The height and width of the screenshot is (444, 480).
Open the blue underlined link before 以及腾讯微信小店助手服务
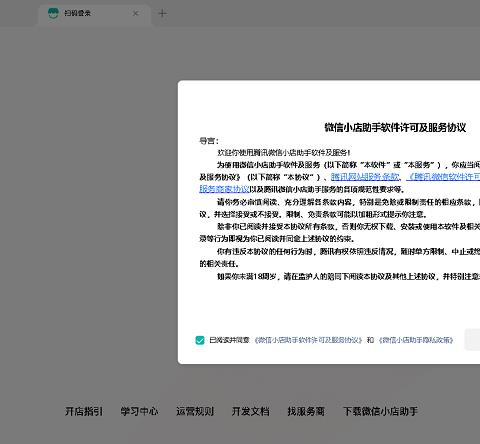coord(224,189)
